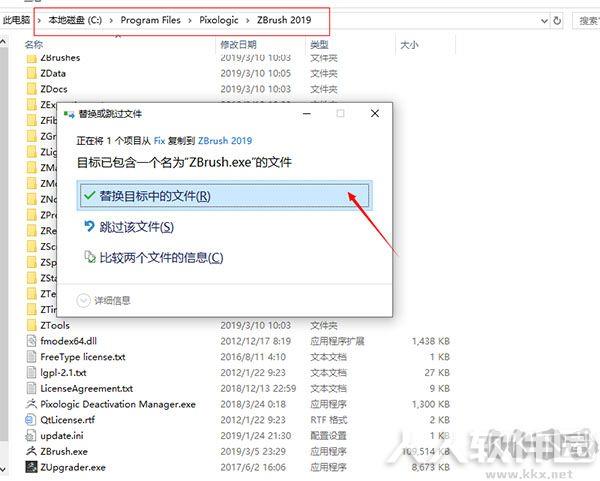The image size is (600, 481).
Task: Click the QtLicense.rtf file icon
Action: [31, 420]
